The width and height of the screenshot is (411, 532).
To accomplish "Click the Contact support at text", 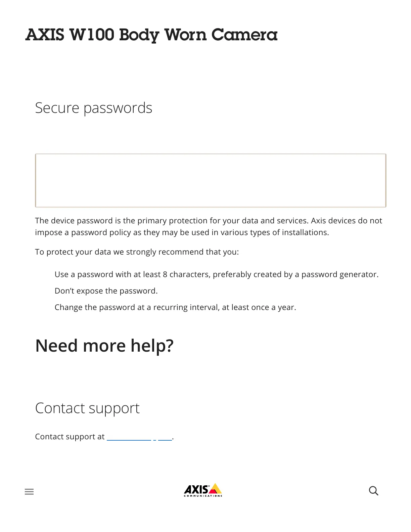I will pyautogui.click(x=70, y=437).
